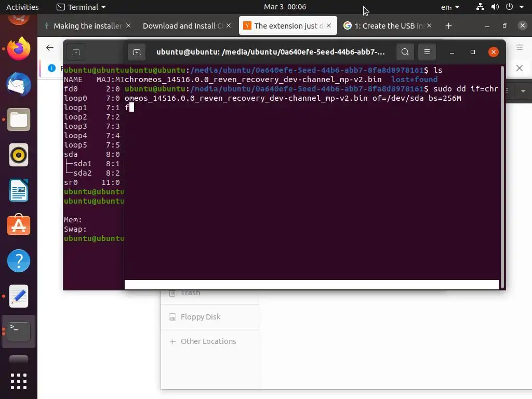532x399 pixels.
Task: Click 'sr0' row in lsblk output
Action: pyautogui.click(x=91, y=182)
